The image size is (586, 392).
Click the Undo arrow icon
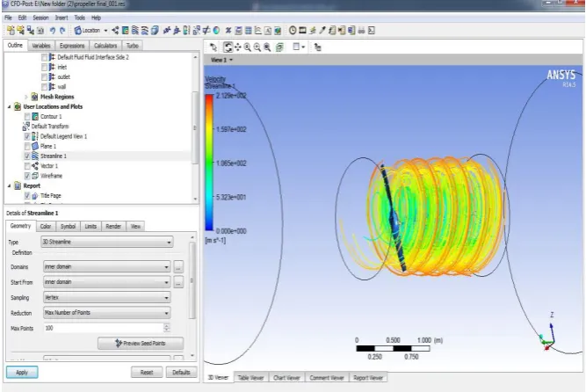click(53, 30)
